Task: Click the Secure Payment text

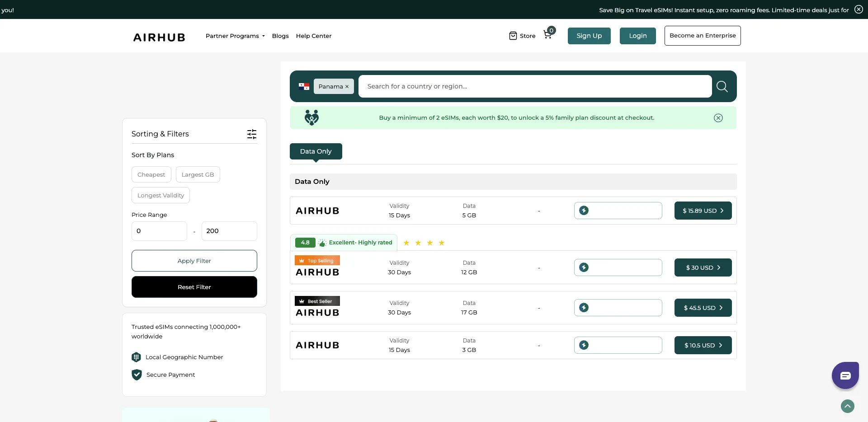Action: (x=171, y=375)
